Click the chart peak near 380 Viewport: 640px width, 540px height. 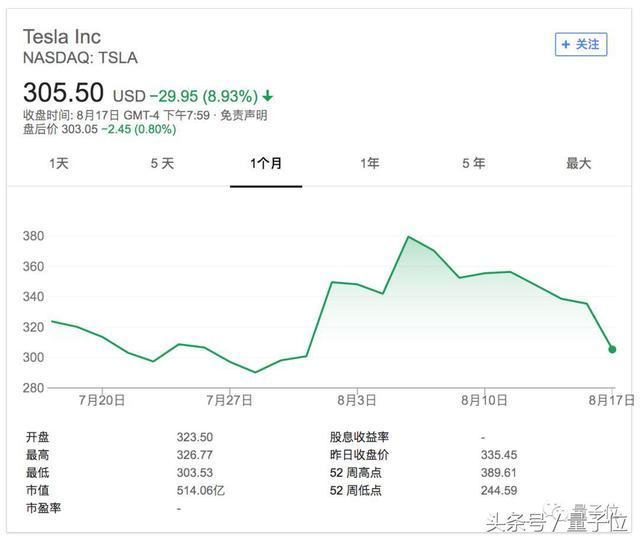pyautogui.click(x=408, y=237)
